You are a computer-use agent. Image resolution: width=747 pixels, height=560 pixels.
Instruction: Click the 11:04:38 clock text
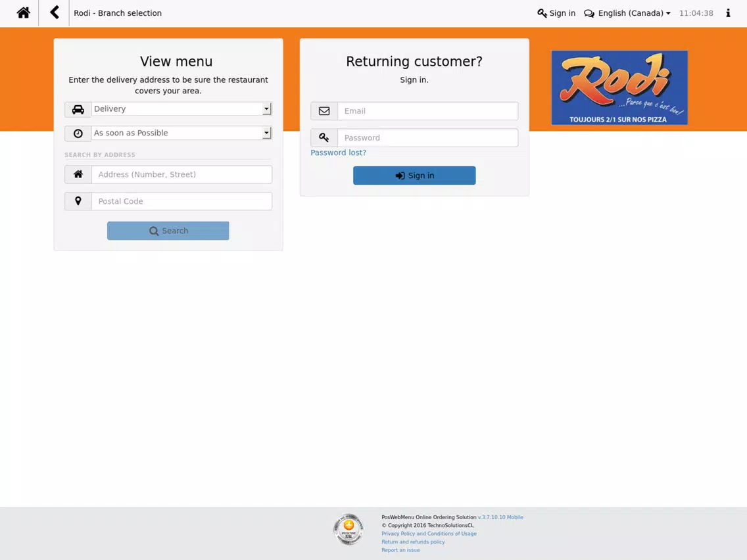(696, 13)
